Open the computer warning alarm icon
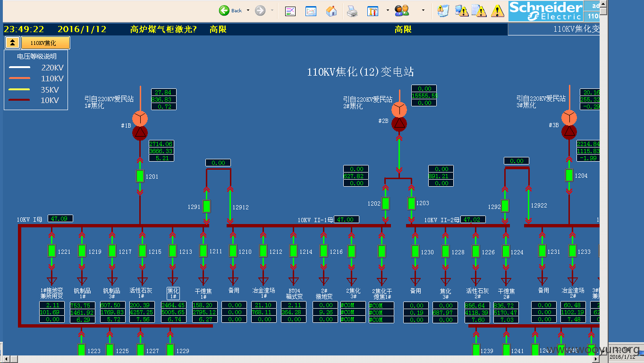644x363 pixels. pos(461,10)
